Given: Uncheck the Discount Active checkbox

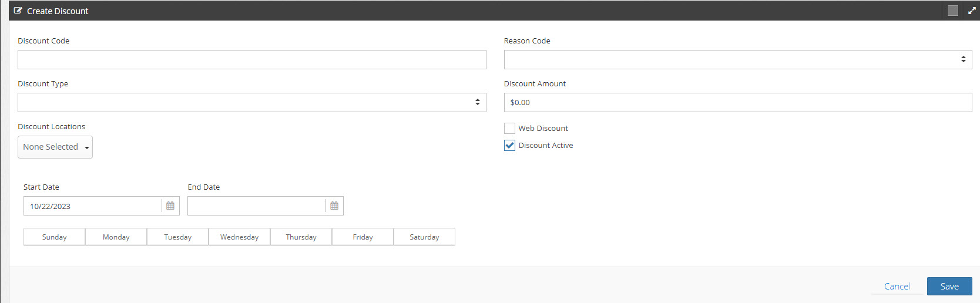Looking at the screenshot, I should tap(509, 145).
